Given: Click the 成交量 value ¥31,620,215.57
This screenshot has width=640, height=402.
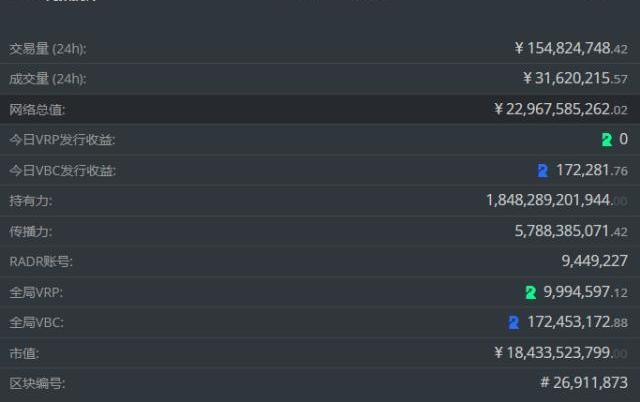Looking at the screenshot, I should tap(575, 78).
